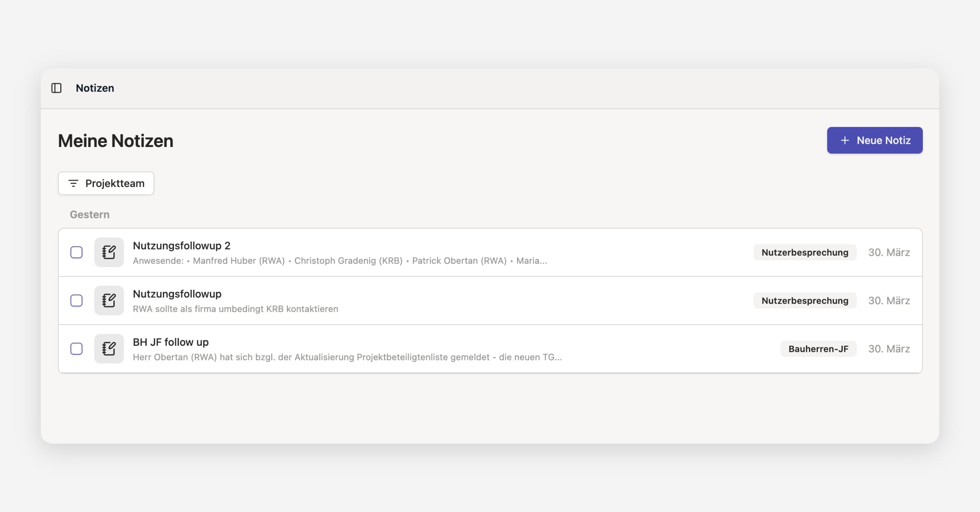980x512 pixels.
Task: Click the filter icon beside Projektteam
Action: pyautogui.click(x=73, y=183)
